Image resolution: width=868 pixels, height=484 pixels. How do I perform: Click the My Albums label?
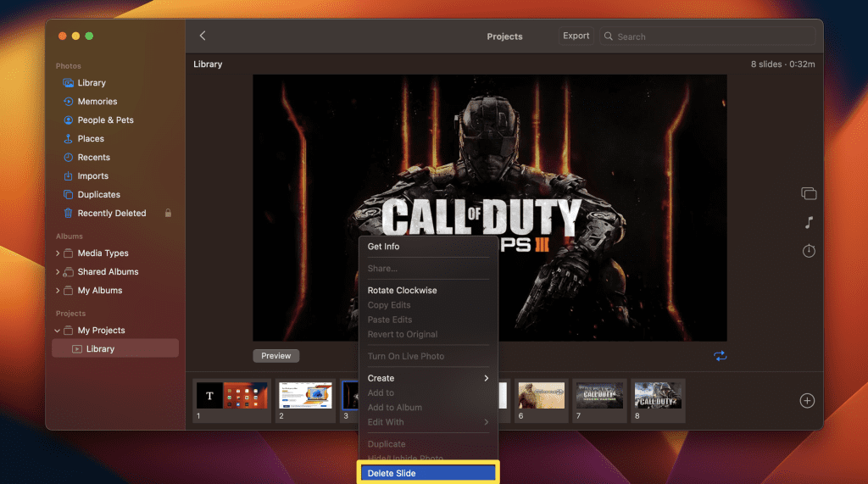(x=100, y=290)
